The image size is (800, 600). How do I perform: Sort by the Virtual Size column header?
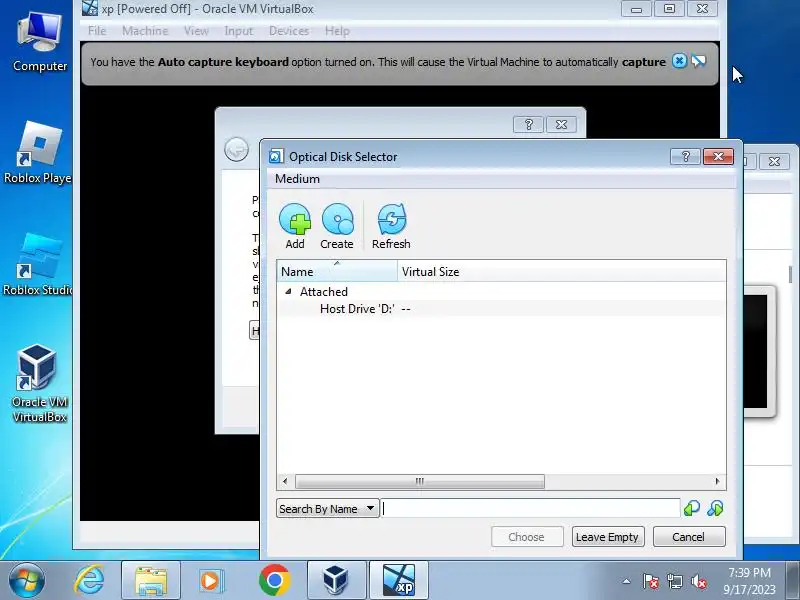562,271
